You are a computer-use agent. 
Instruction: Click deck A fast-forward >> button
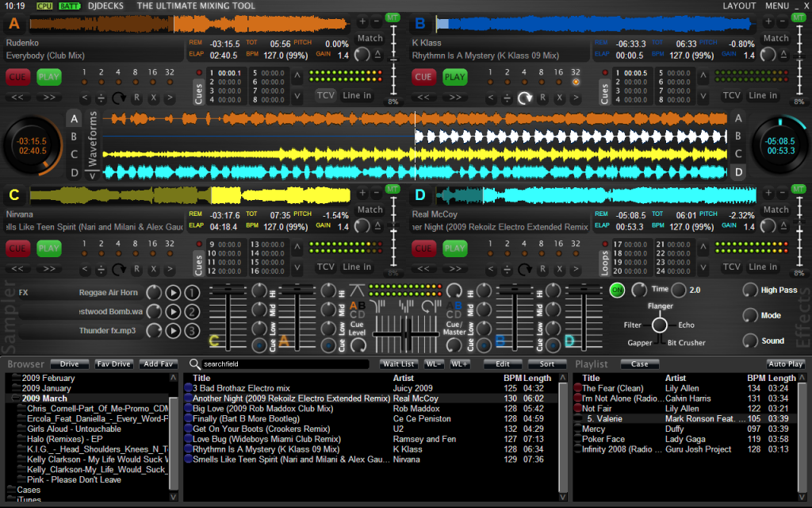pos(49,97)
